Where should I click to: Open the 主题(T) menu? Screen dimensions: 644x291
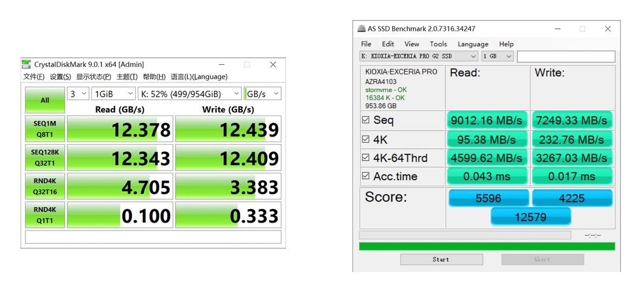tap(127, 77)
